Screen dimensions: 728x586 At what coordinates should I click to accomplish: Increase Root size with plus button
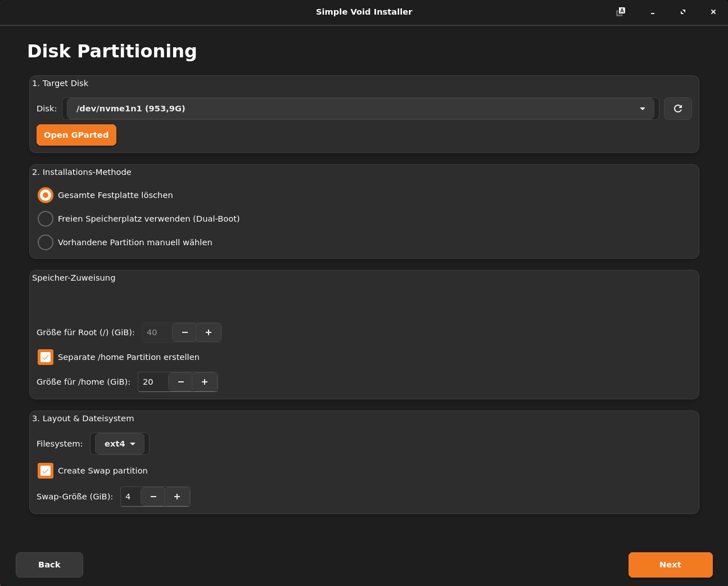pos(209,332)
